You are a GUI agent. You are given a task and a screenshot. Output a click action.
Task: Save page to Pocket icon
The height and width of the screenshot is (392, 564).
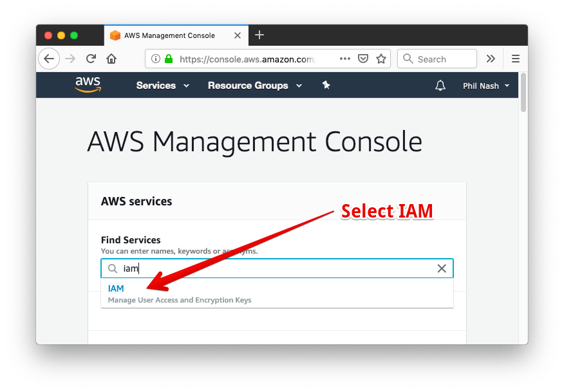[363, 59]
